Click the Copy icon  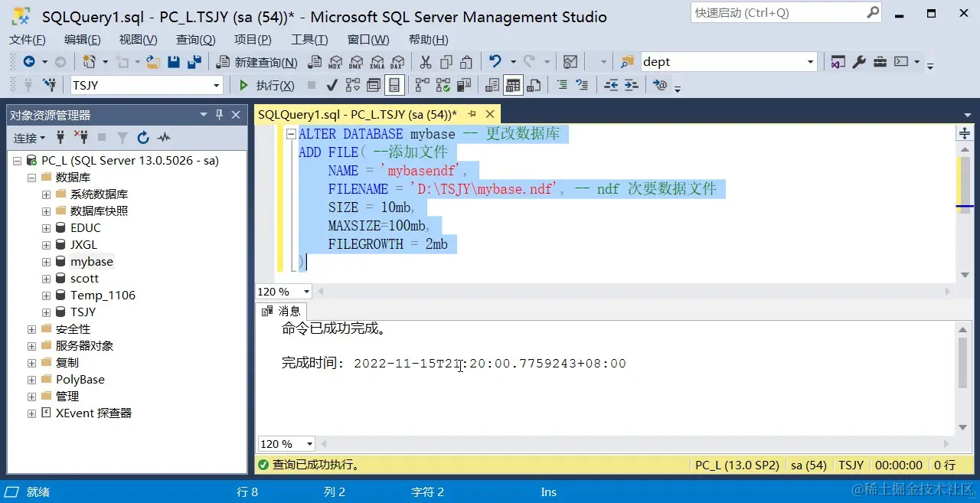point(446,62)
